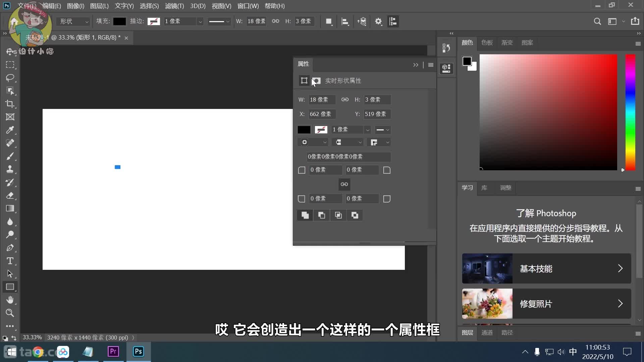Switch to the 色板 tab
The width and height of the screenshot is (644, 362).
pyautogui.click(x=487, y=43)
